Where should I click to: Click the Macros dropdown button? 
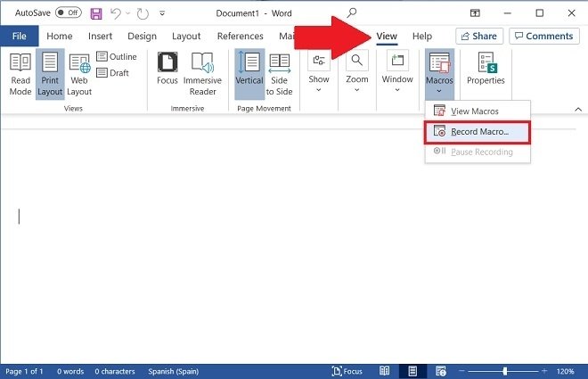(x=439, y=73)
